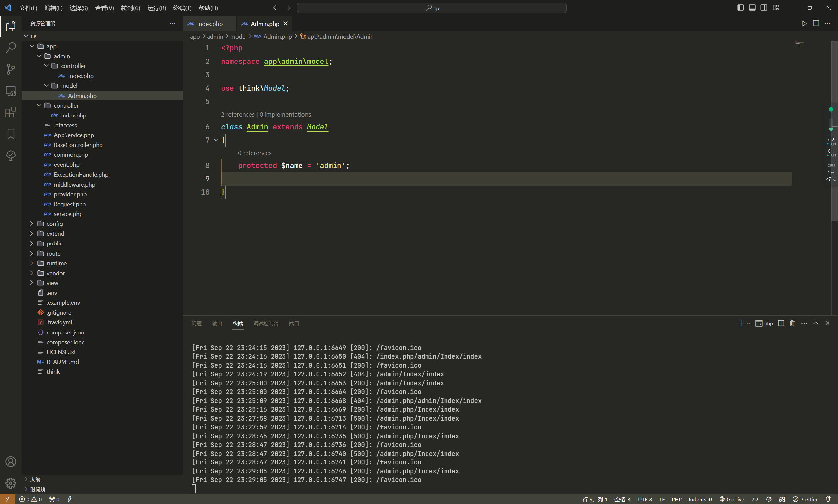Click 2 references code lens link

(x=237, y=115)
